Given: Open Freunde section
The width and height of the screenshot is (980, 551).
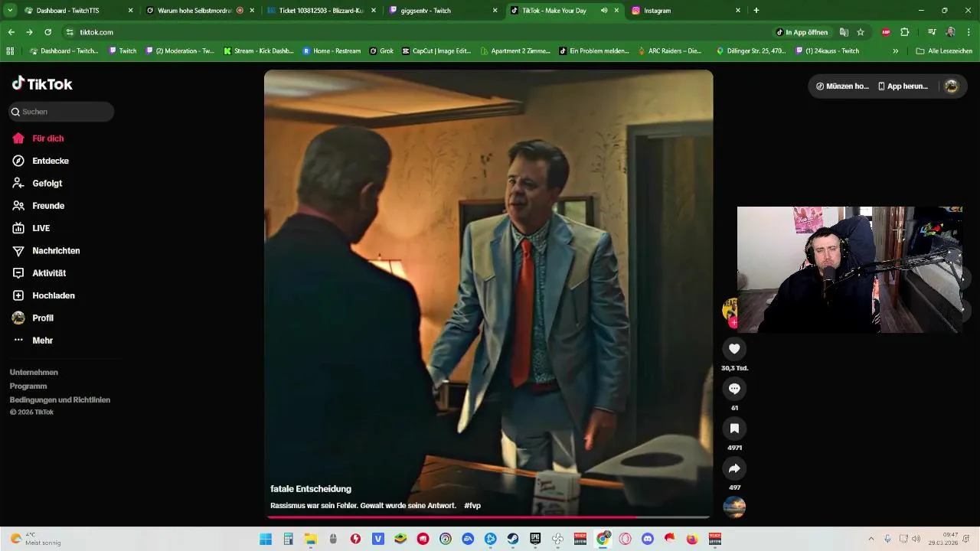Looking at the screenshot, I should pos(38,206).
